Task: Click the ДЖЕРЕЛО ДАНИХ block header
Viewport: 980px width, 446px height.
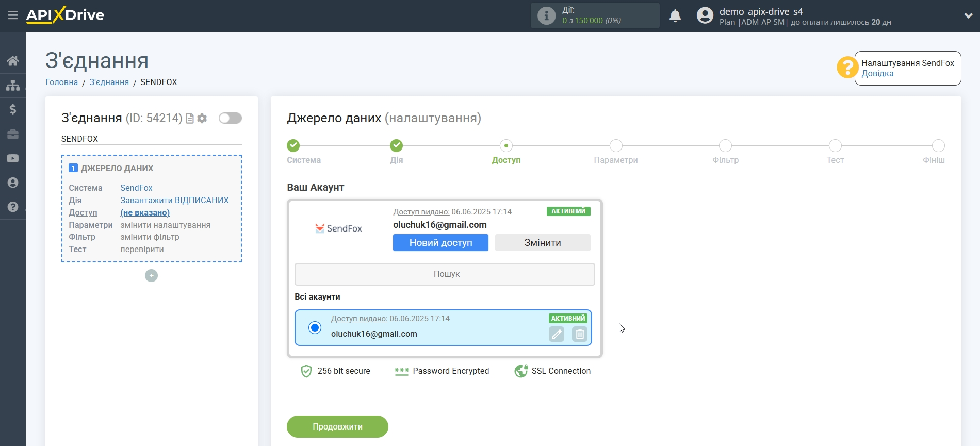Action: [111, 168]
